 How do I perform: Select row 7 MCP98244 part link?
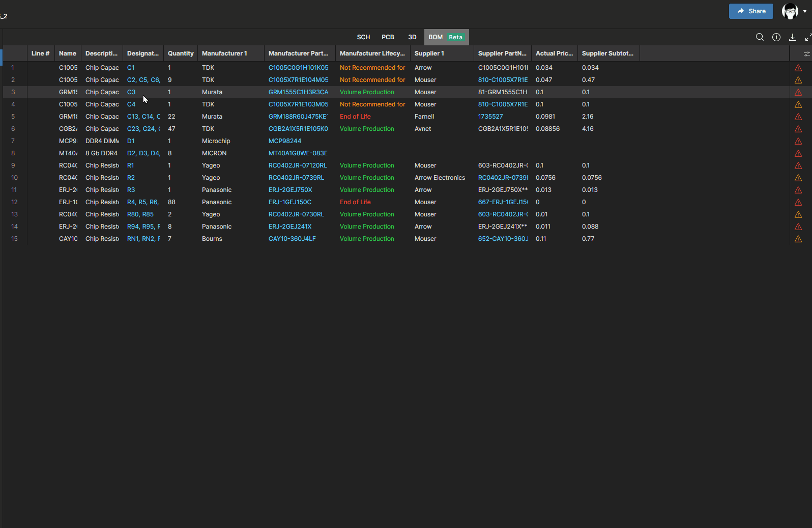click(285, 141)
